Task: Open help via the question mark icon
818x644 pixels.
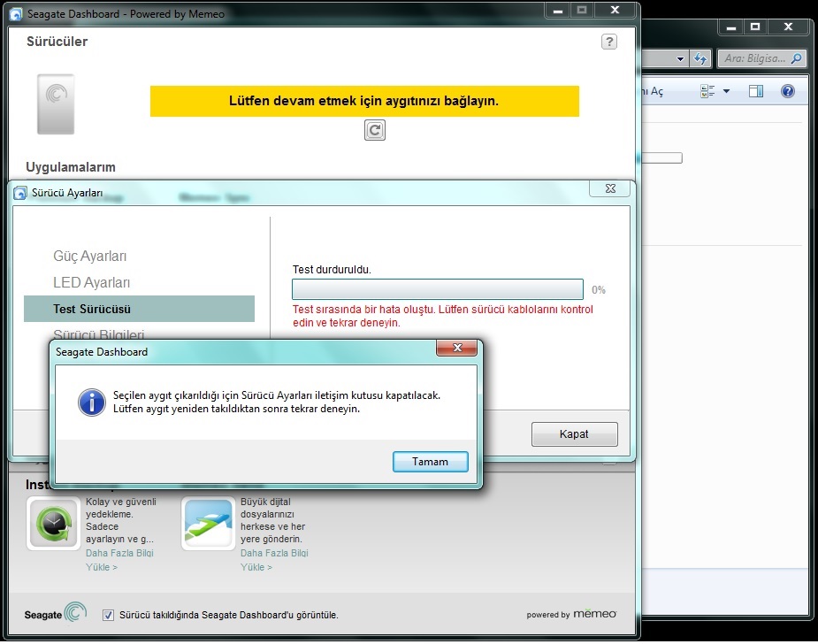Action: [608, 42]
